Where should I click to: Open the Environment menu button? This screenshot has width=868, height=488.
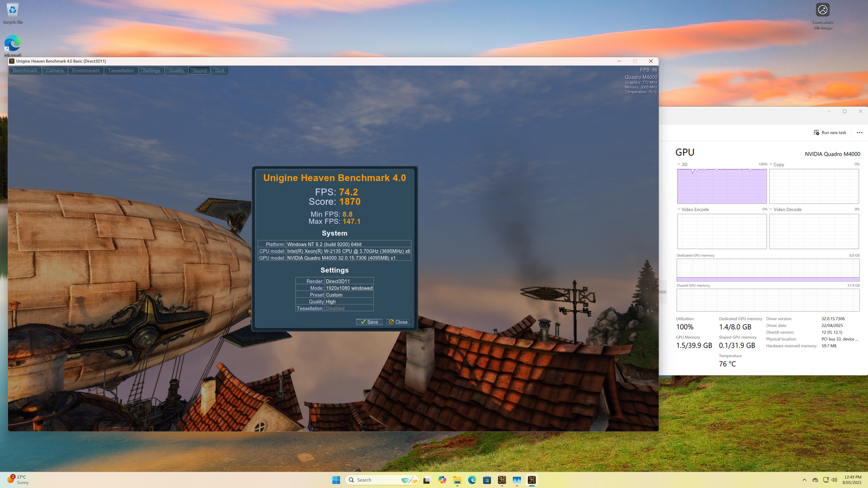pyautogui.click(x=86, y=70)
